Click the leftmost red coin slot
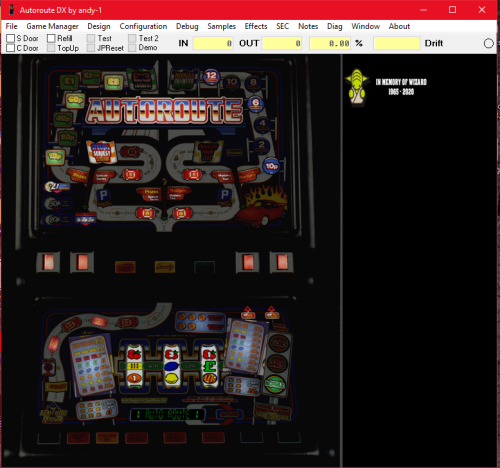The height and width of the screenshot is (468, 500). coord(48,262)
